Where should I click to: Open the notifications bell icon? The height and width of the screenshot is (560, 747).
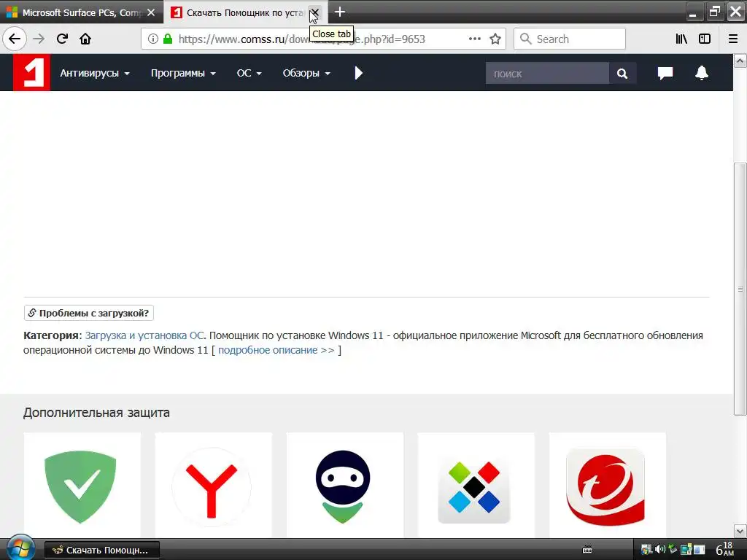click(x=702, y=73)
